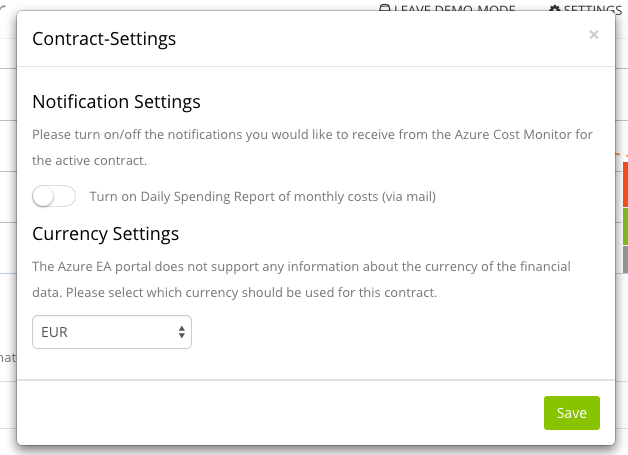
Task: Click the icon beside LEAVE DEMO MODE
Action: coord(385,8)
